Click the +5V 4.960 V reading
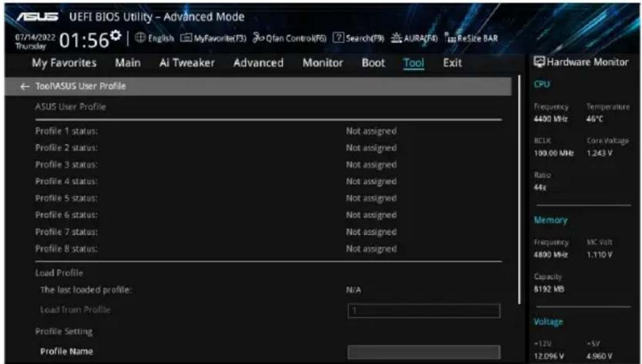 600,356
